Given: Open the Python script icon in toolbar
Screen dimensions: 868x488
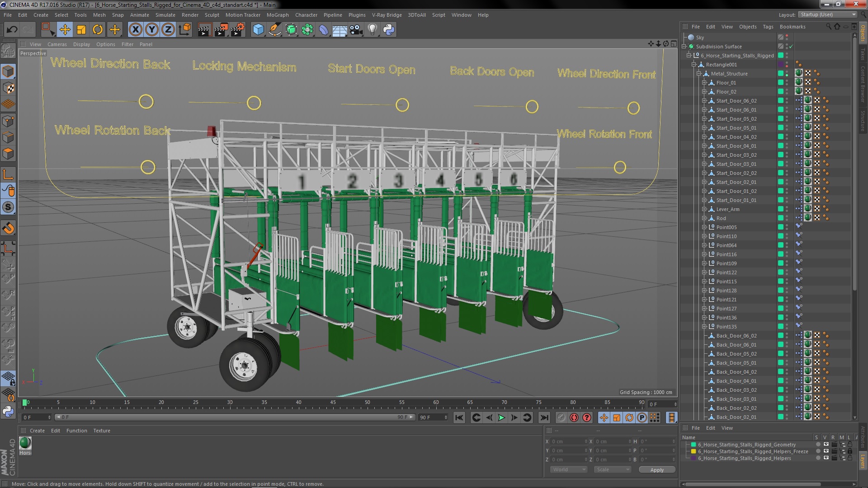Looking at the screenshot, I should [389, 30].
